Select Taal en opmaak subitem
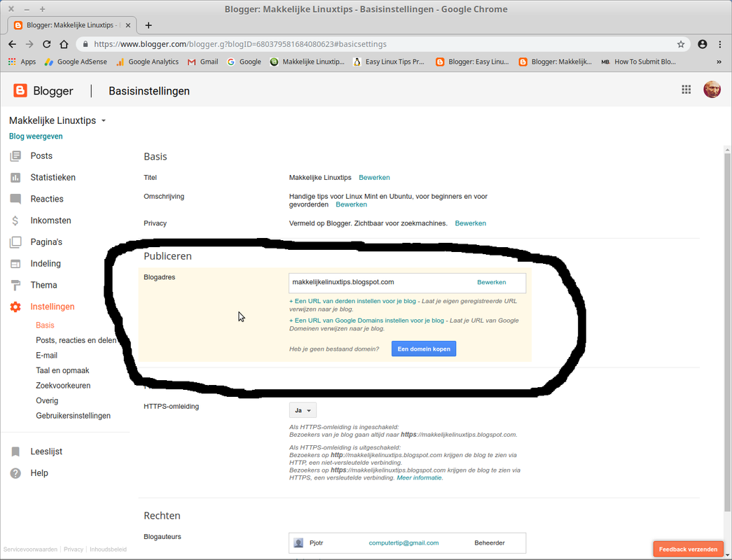The image size is (732, 560). (x=62, y=370)
